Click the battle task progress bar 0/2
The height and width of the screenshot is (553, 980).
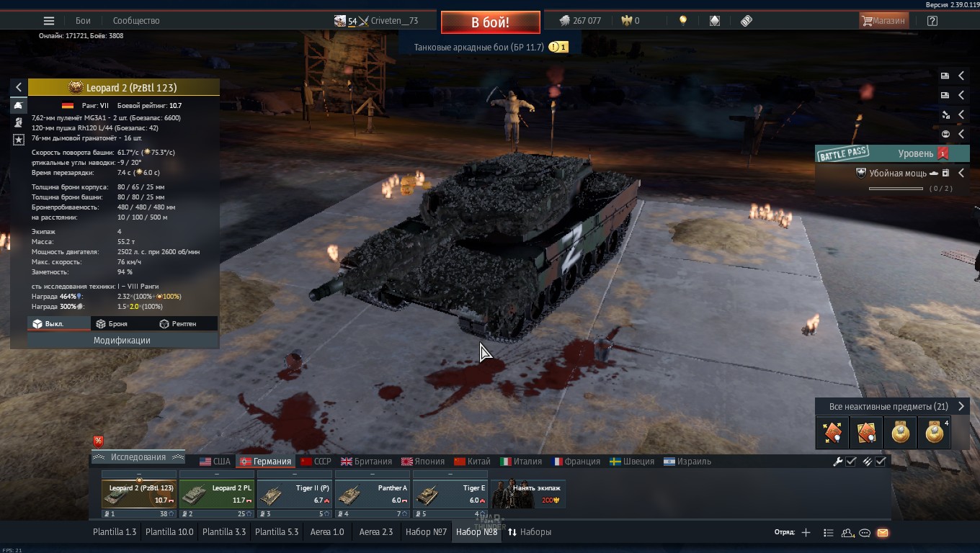click(x=896, y=189)
